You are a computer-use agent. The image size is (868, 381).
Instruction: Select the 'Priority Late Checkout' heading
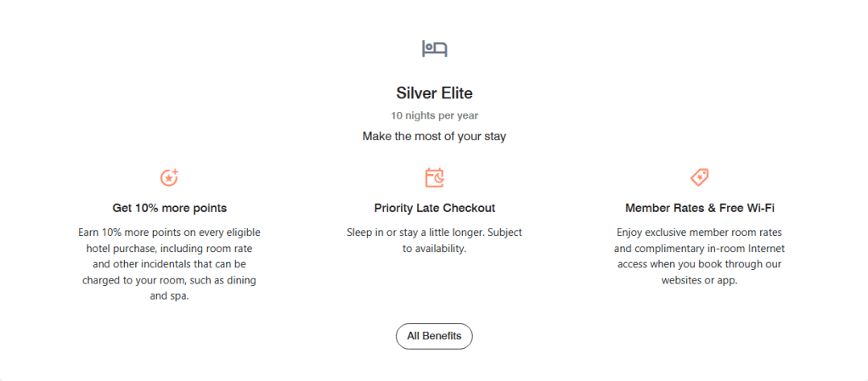pyautogui.click(x=434, y=208)
